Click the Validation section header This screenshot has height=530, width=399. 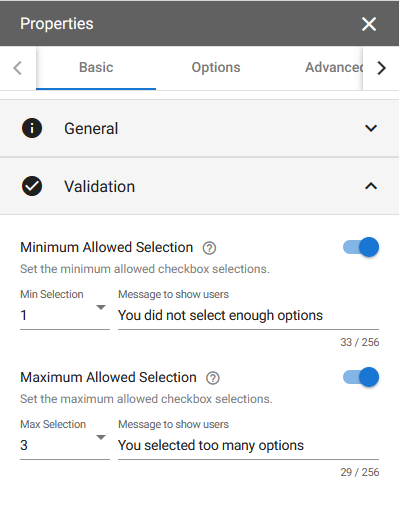pyautogui.click(x=200, y=186)
